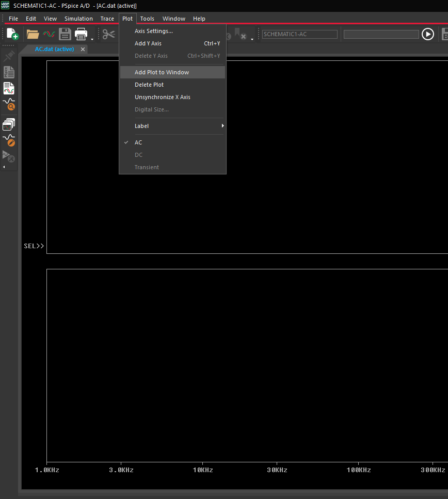Image resolution: width=448 pixels, height=499 pixels.
Task: Cut using the scissors icon
Action: click(108, 34)
